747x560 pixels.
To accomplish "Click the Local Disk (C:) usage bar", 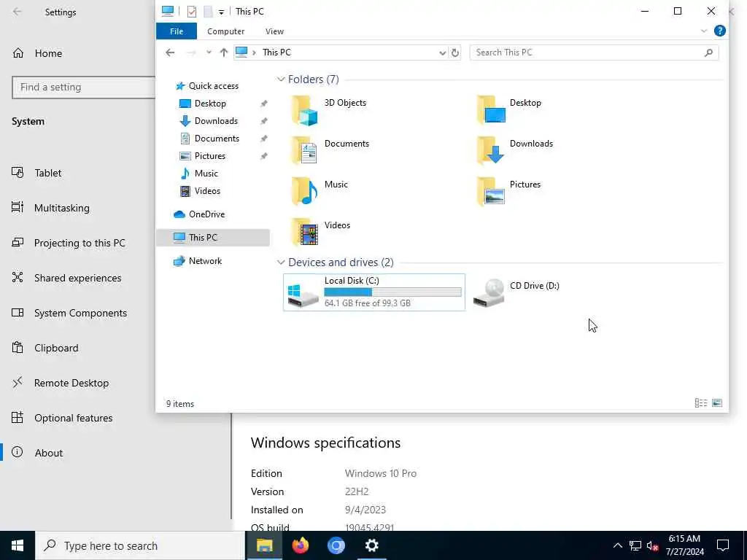I will [392, 292].
